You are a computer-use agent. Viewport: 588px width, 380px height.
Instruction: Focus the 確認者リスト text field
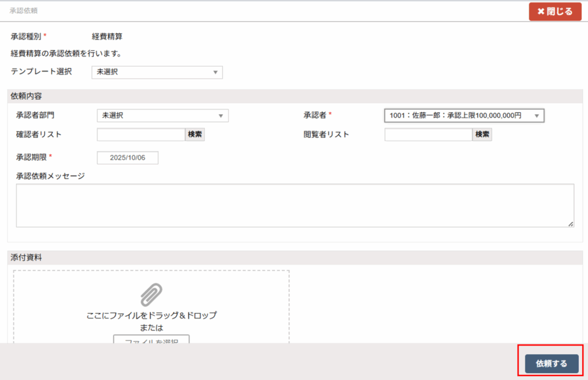pyautogui.click(x=141, y=134)
